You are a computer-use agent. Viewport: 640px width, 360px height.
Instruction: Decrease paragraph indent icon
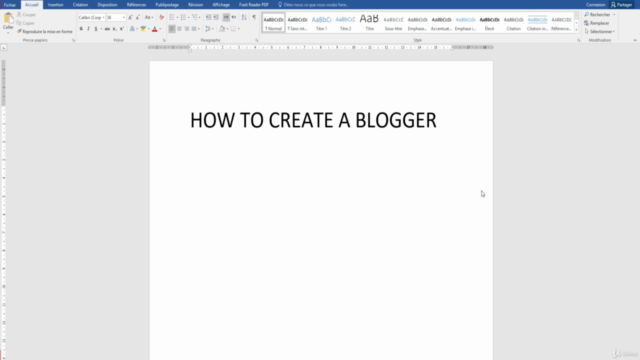(x=208, y=18)
